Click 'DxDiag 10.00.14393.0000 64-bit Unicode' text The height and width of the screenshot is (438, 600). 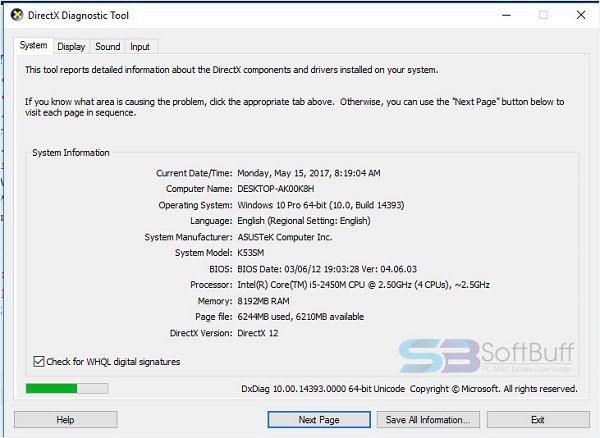323,389
